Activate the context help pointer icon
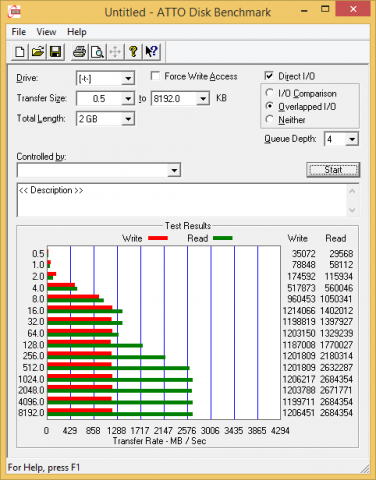376x480 pixels. pos(151,52)
